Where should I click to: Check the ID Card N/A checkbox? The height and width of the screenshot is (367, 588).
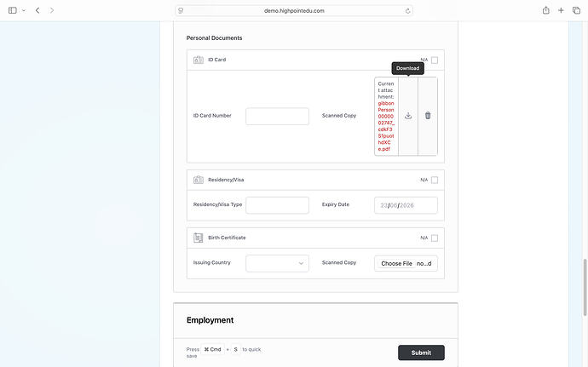pyautogui.click(x=435, y=60)
